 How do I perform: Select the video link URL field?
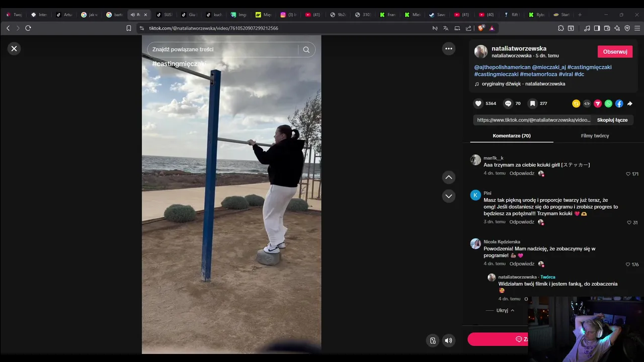[x=533, y=120]
